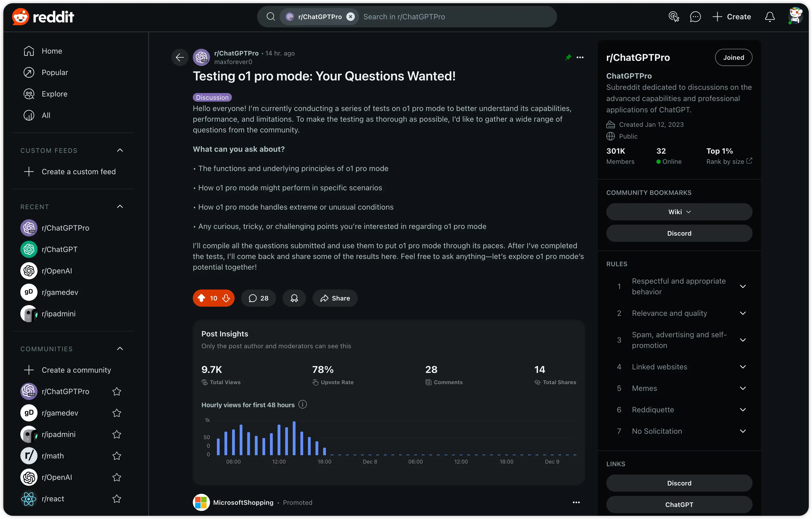This screenshot has height=519, width=812.
Task: Favorite r/ChatGPTPro with the star
Action: pyautogui.click(x=117, y=391)
